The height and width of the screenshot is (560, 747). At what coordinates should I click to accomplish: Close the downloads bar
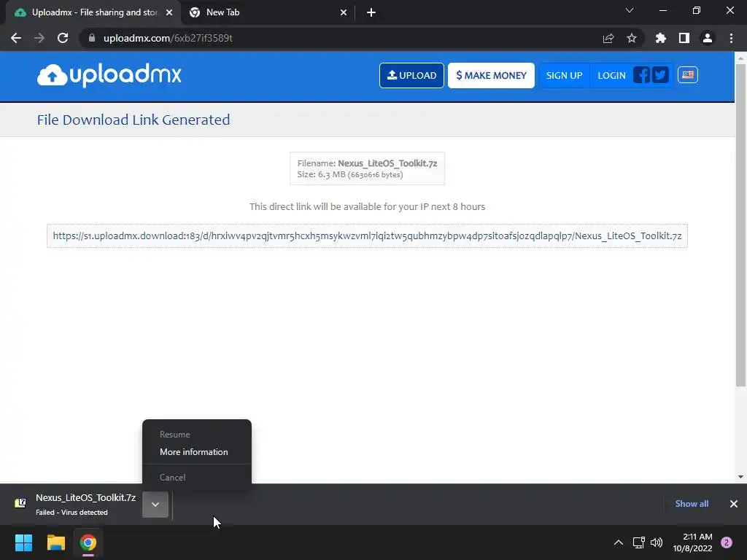click(x=734, y=504)
